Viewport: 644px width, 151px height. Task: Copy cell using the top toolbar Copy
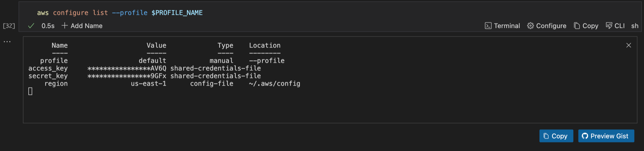coord(586,26)
